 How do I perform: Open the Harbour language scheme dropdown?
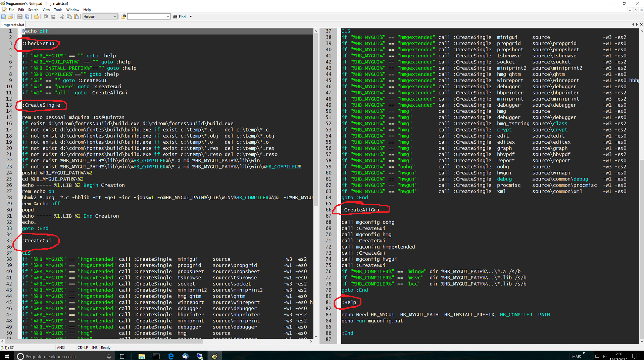tap(115, 16)
